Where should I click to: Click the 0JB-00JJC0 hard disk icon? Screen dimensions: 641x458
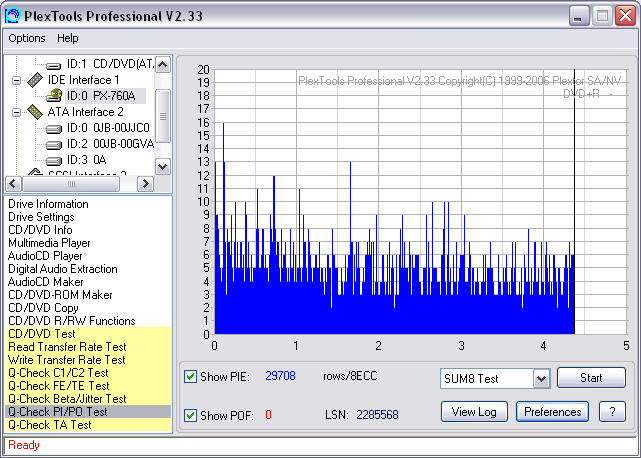pyautogui.click(x=54, y=129)
